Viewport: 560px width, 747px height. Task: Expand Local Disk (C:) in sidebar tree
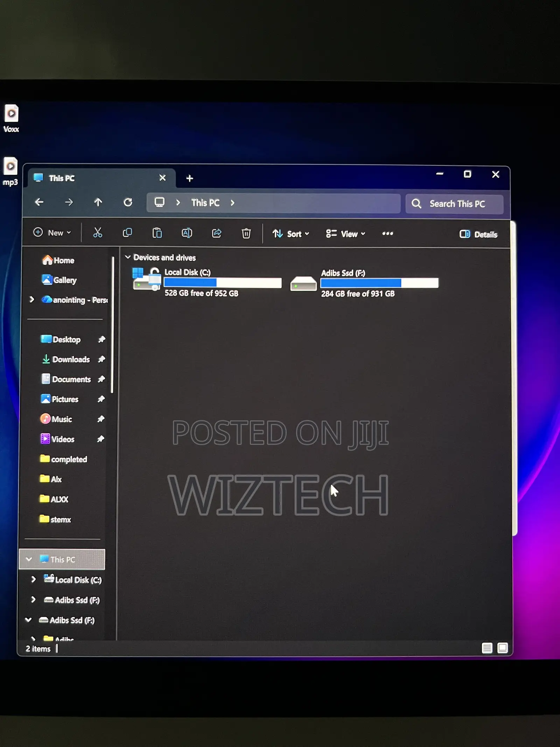click(x=33, y=579)
